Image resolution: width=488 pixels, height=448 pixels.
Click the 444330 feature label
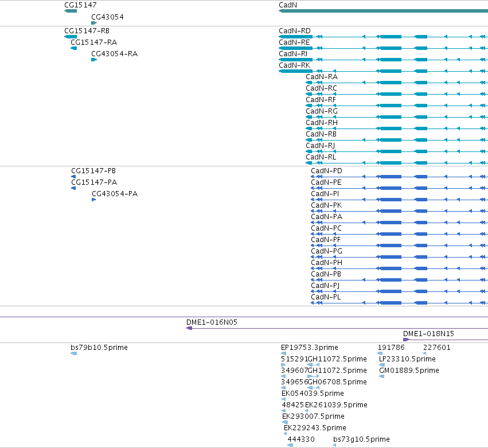(x=301, y=439)
